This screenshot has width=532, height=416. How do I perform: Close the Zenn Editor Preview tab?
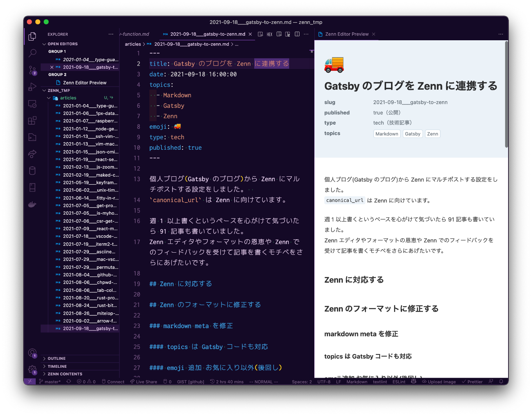pos(374,34)
